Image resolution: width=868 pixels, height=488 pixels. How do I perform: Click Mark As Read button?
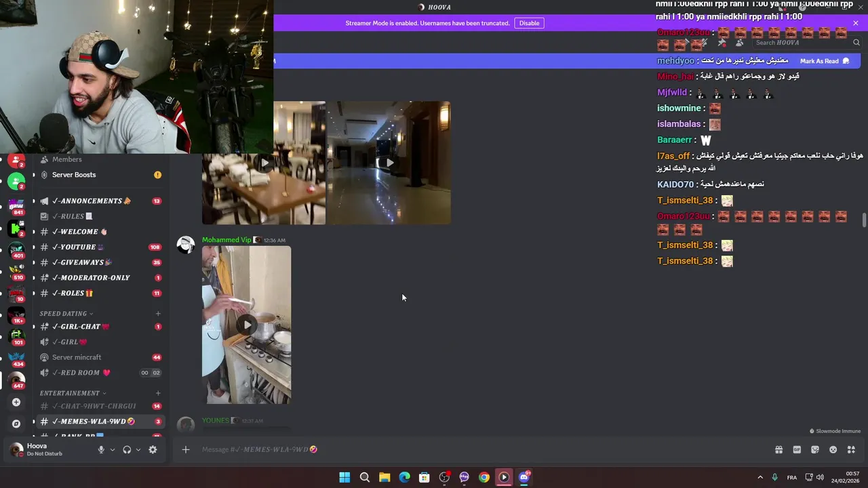[x=824, y=61]
